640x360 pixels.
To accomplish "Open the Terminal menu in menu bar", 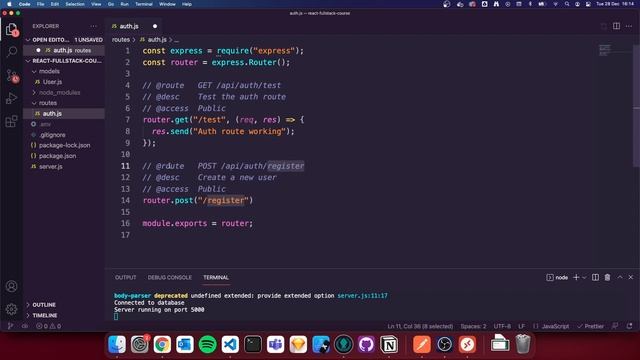I will 144,4.
